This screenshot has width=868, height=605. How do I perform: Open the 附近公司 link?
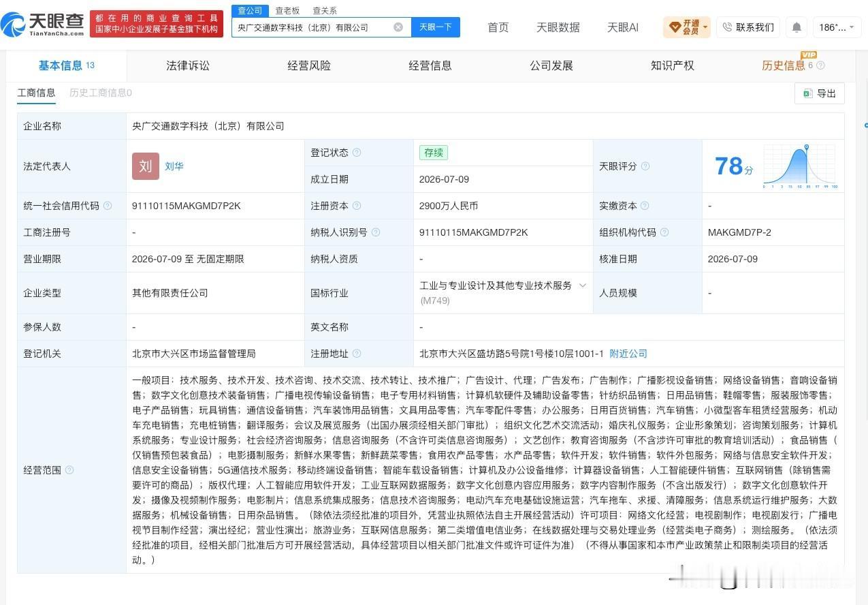(x=628, y=354)
